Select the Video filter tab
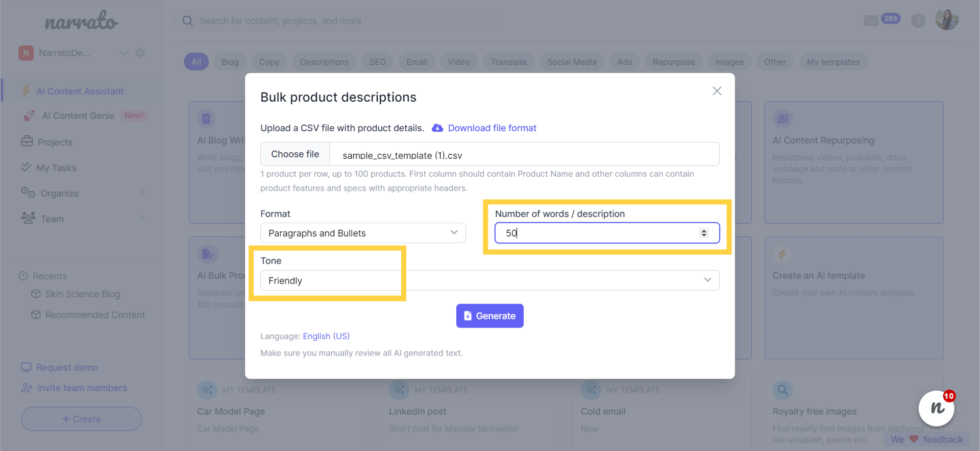980x451 pixels. (x=459, y=62)
